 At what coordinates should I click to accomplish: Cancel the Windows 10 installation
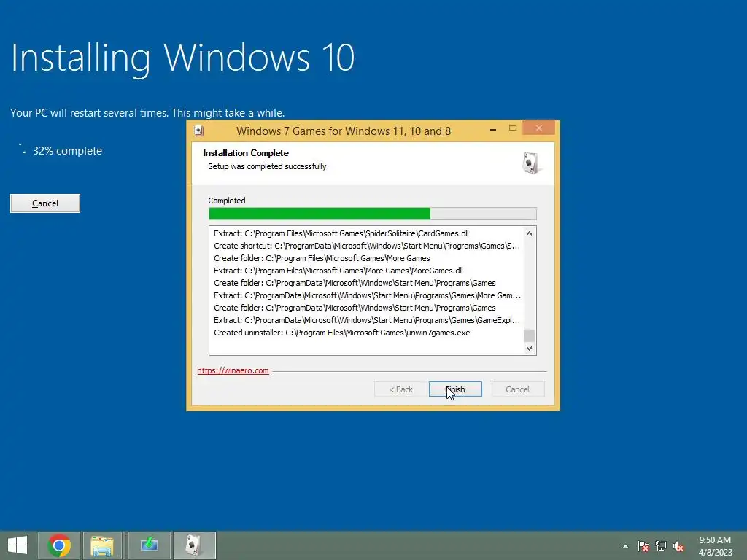pyautogui.click(x=45, y=203)
